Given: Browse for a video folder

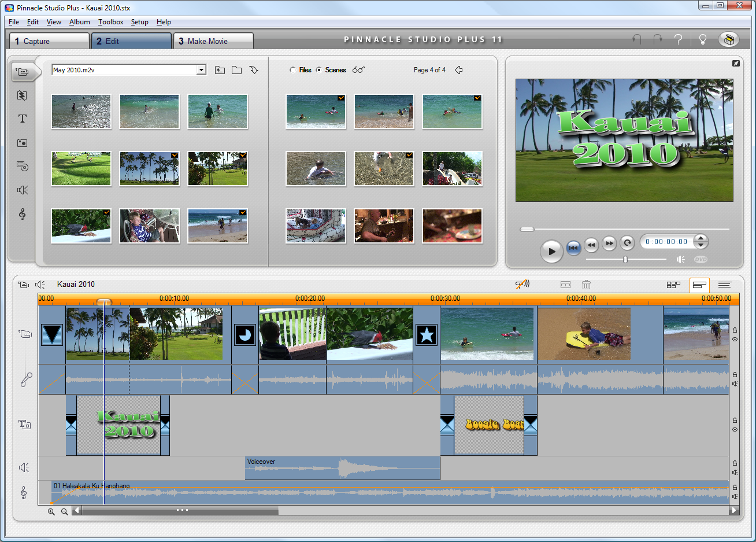Looking at the screenshot, I should [x=237, y=70].
